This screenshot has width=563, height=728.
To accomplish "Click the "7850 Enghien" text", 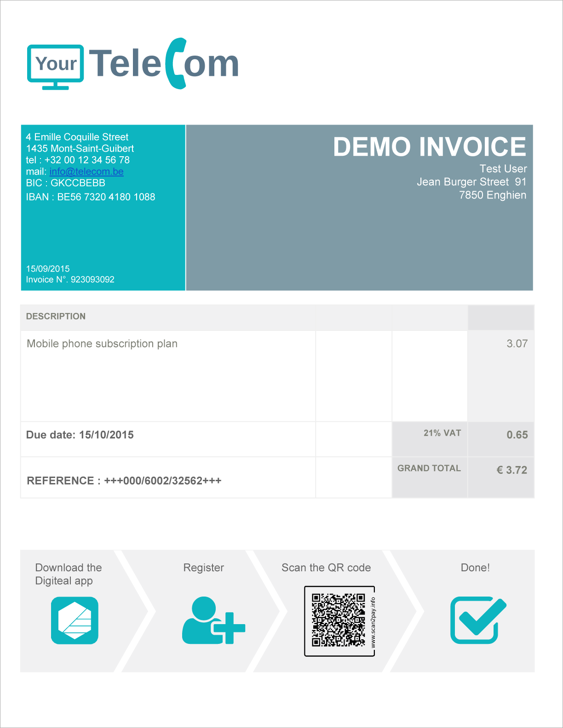I will (x=493, y=195).
